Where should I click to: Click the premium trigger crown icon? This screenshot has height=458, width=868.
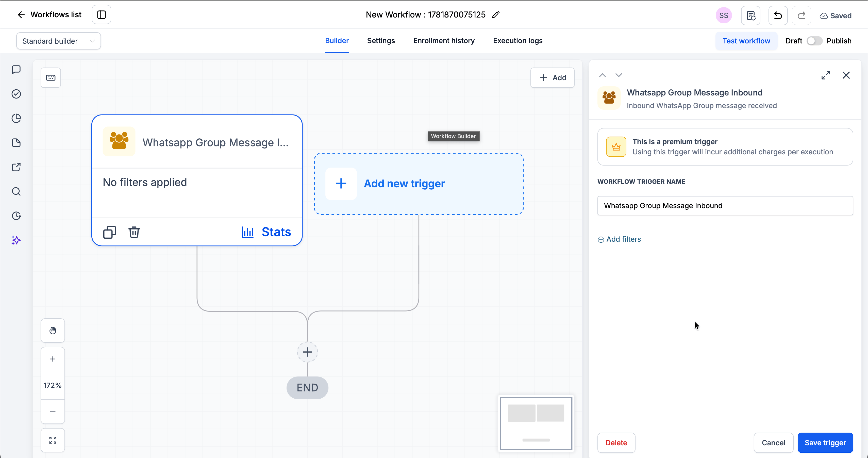pyautogui.click(x=616, y=147)
